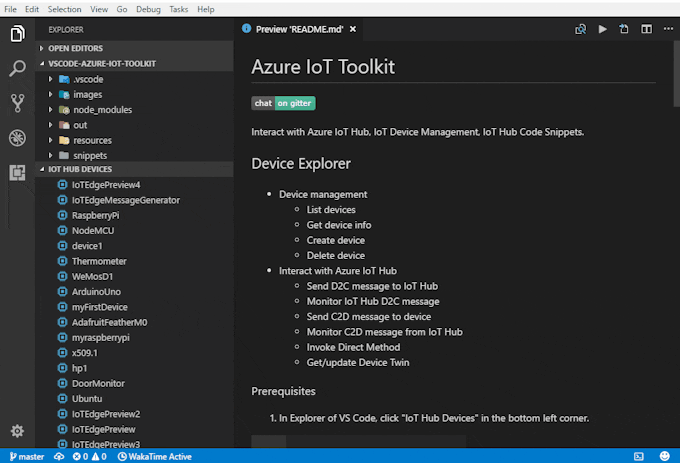Click the master branch indicator in status bar
Image resolution: width=680 pixels, height=463 pixels.
(x=26, y=456)
